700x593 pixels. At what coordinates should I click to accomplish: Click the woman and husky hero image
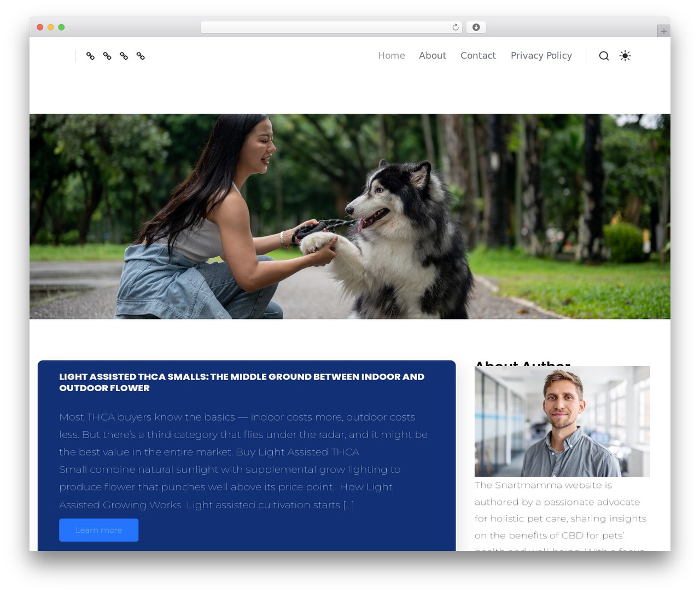pyautogui.click(x=350, y=217)
